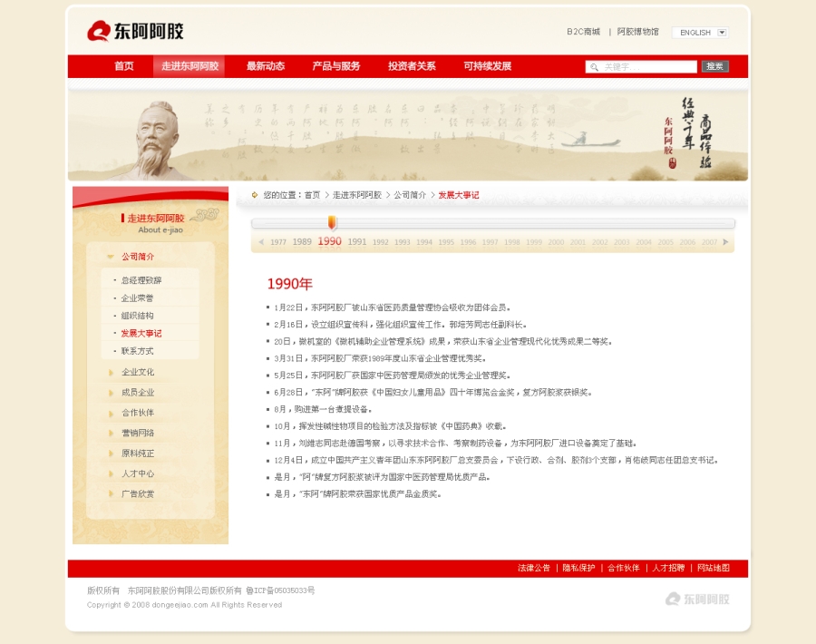
Task: Expand the 营销网络 sidebar section
Action: pos(137,433)
